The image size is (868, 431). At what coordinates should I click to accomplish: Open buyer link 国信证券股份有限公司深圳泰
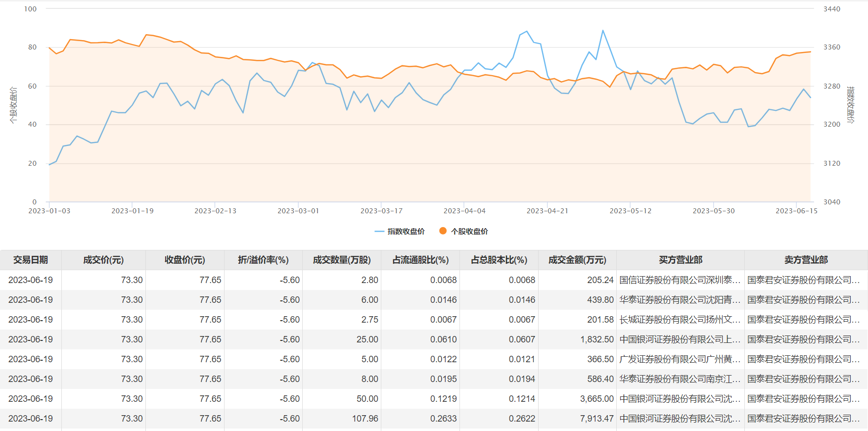(680, 280)
